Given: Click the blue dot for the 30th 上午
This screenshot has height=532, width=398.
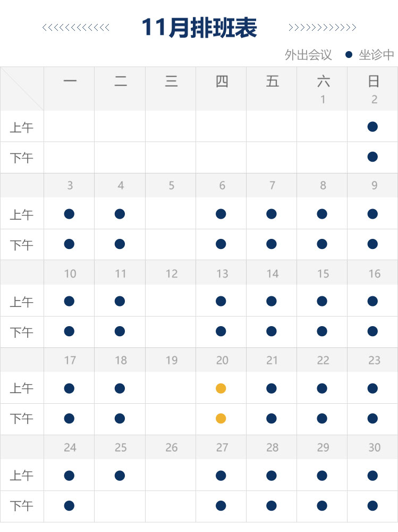Looking at the screenshot, I should 372,476.
